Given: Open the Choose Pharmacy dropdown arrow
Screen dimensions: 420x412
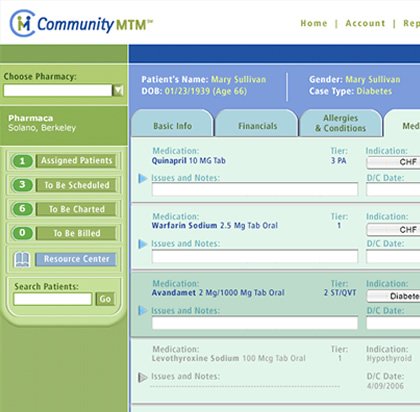Looking at the screenshot, I should point(118,90).
